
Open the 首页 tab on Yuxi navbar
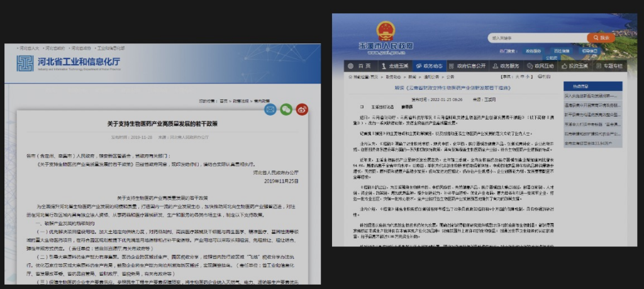click(x=364, y=66)
